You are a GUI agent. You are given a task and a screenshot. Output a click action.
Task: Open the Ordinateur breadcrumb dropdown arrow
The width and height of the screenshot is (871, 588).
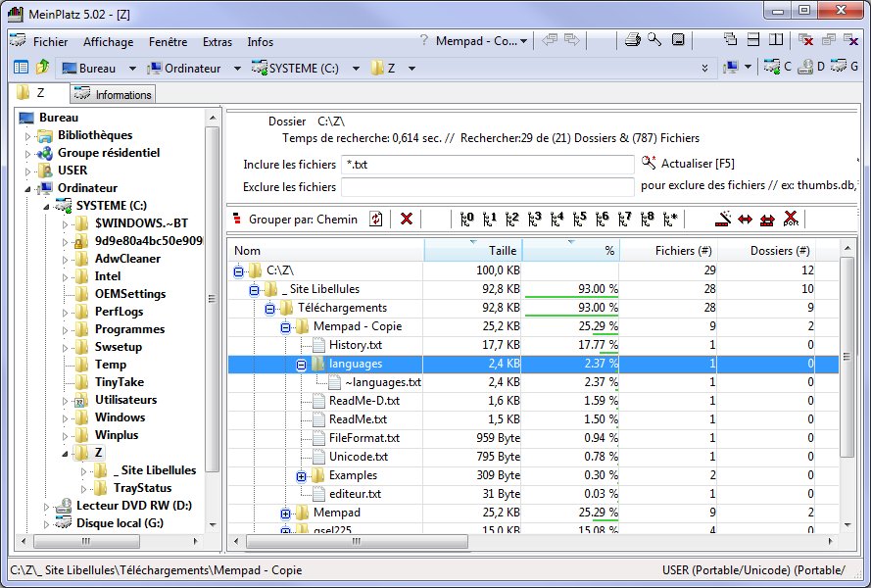pos(237,69)
